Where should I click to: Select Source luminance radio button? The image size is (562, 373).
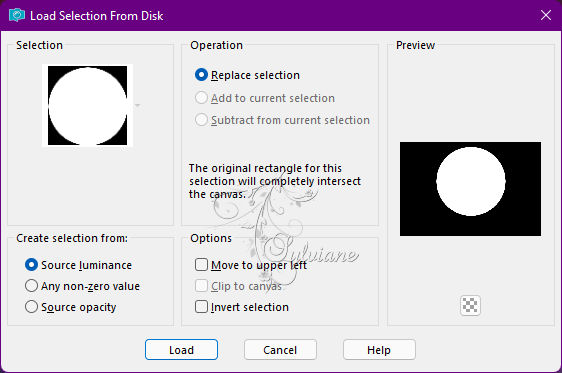coord(78,265)
